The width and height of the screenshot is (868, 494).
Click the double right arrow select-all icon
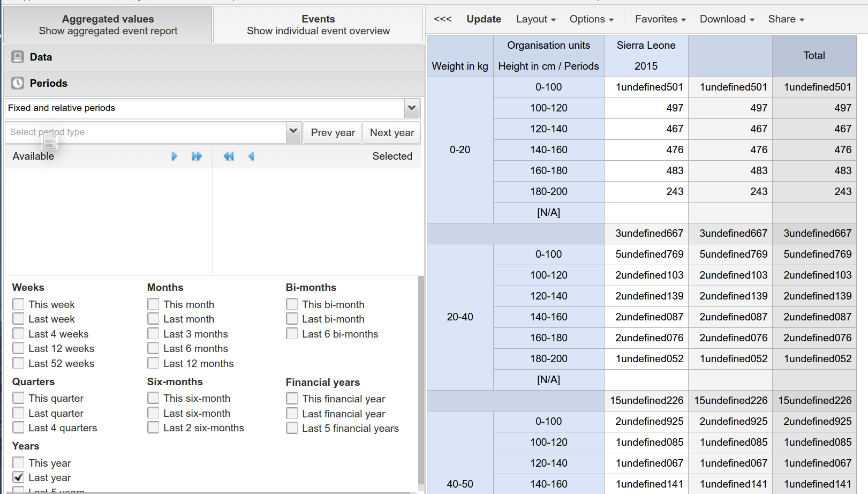(x=197, y=156)
